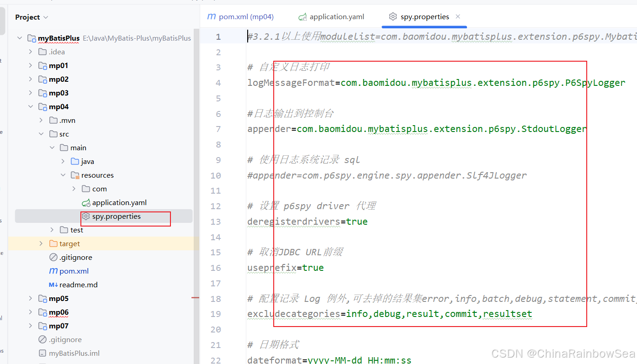Click the gear icon on spy.properties tab

(x=393, y=17)
